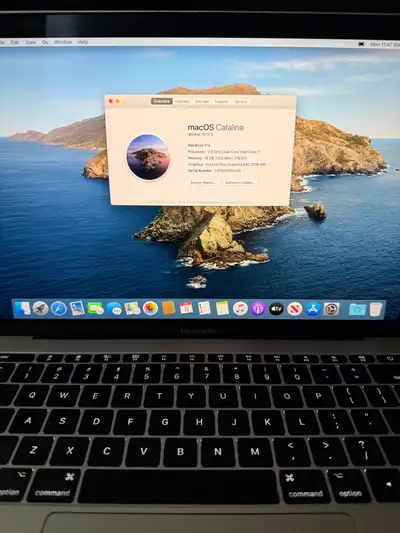The height and width of the screenshot is (533, 400).
Task: Launch Music from the dock
Action: click(x=240, y=309)
